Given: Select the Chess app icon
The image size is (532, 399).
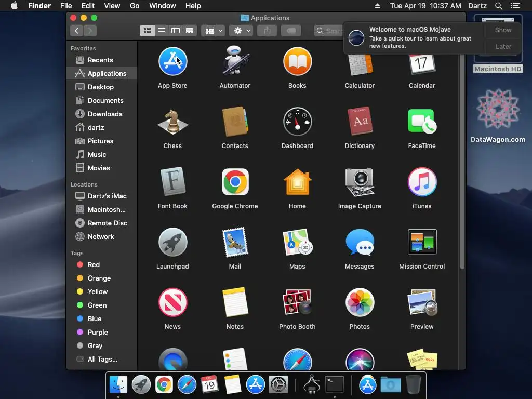Looking at the screenshot, I should 172,122.
